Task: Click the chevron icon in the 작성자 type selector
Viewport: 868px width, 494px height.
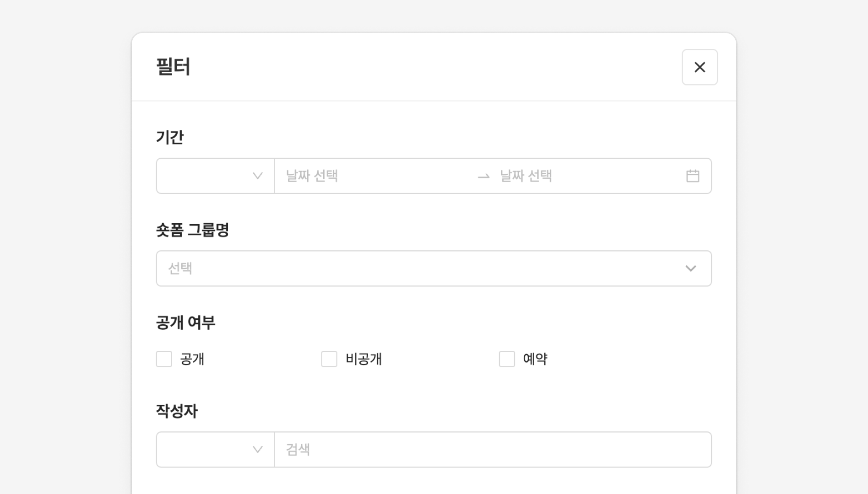Action: click(x=257, y=450)
